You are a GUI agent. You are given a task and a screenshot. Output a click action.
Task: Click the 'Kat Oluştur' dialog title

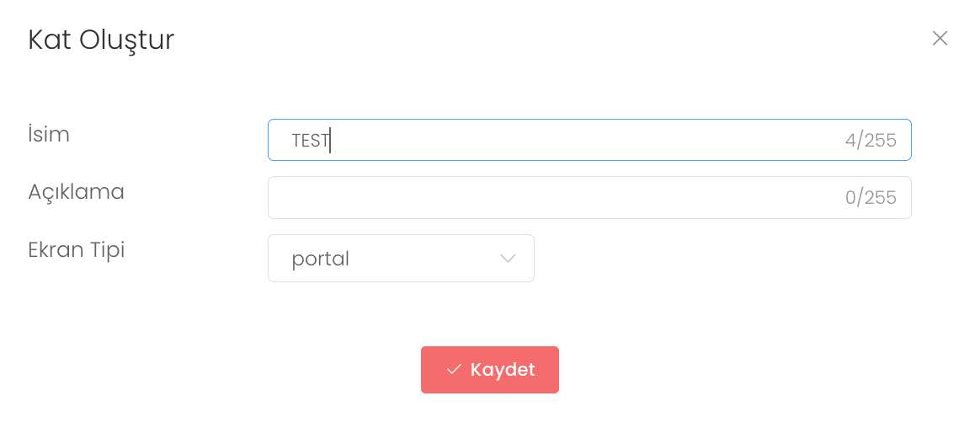click(101, 40)
